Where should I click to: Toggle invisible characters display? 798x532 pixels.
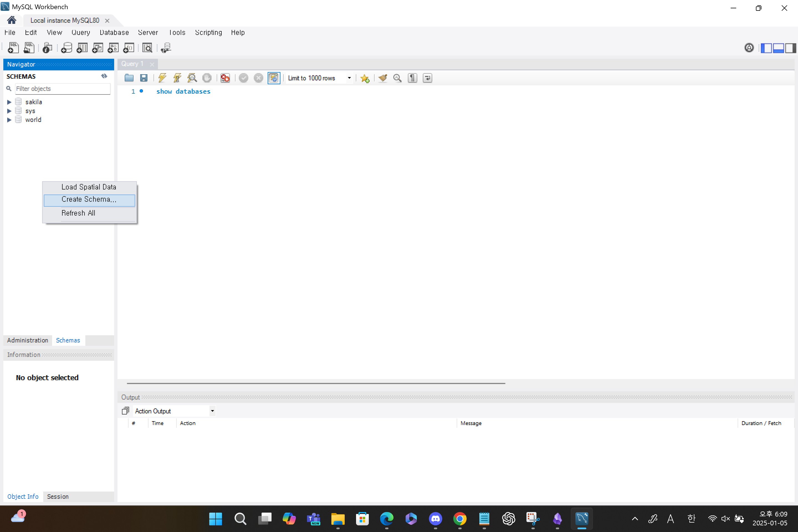pos(412,78)
